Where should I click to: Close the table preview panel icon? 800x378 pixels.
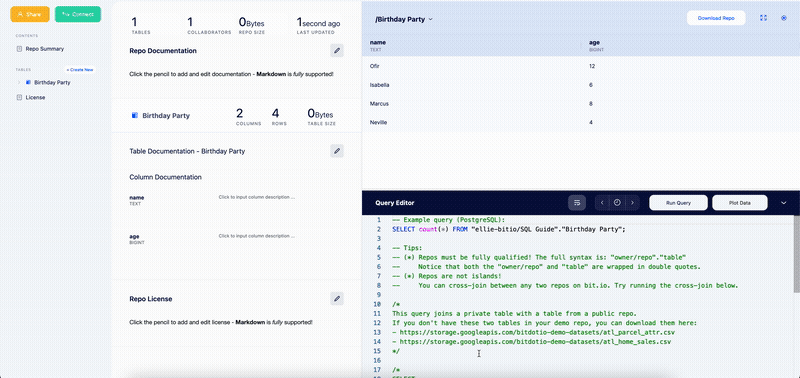pos(784,18)
